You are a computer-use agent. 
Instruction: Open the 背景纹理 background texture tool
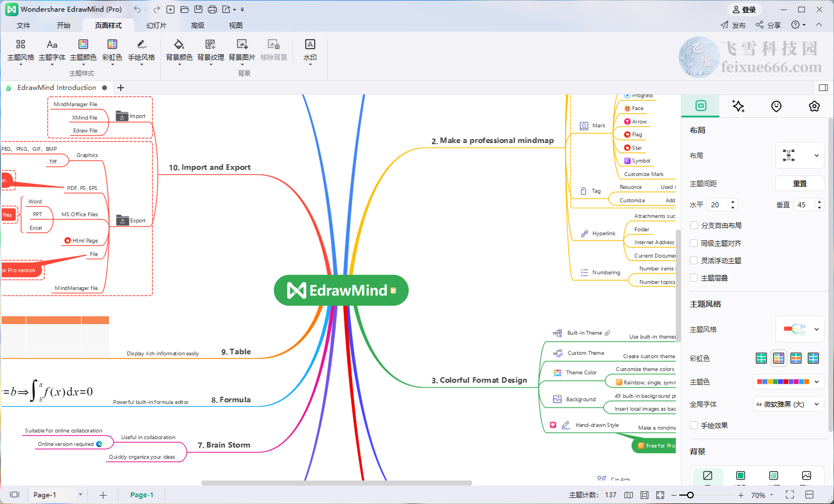(211, 52)
